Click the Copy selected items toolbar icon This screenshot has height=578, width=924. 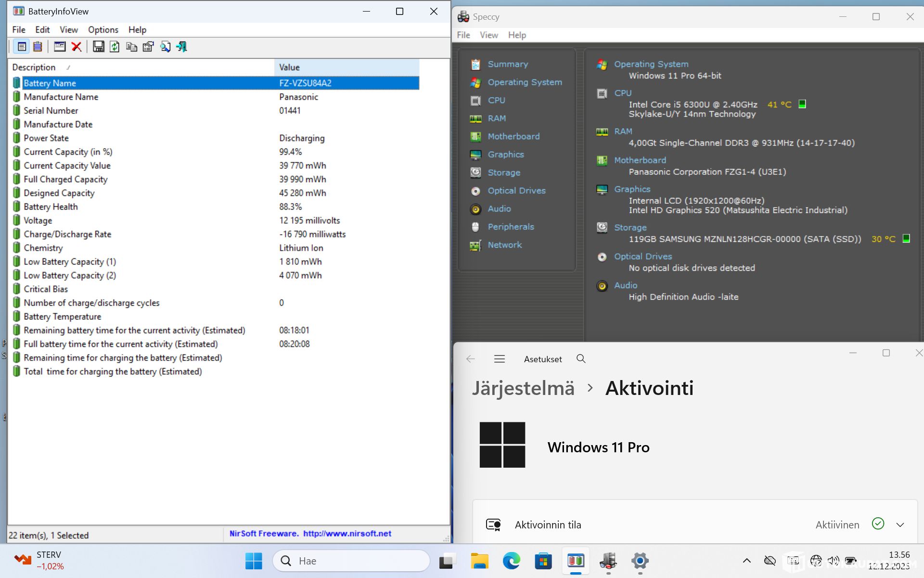131,47
